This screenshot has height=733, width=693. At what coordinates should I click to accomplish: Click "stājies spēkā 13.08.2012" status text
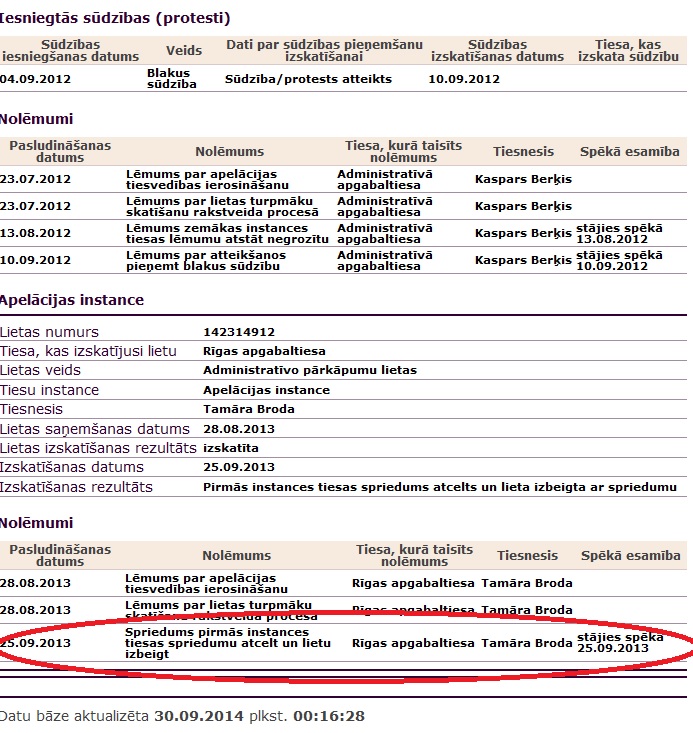coord(619,234)
